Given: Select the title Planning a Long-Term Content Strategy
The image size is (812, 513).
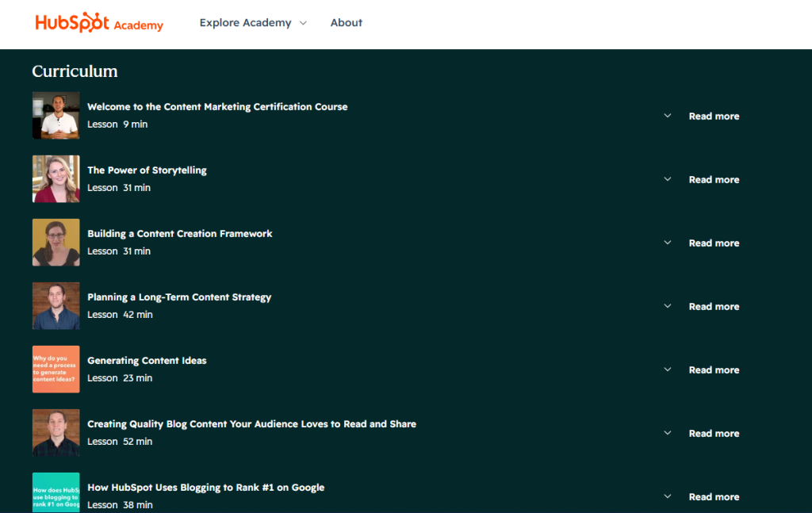Looking at the screenshot, I should click(179, 297).
